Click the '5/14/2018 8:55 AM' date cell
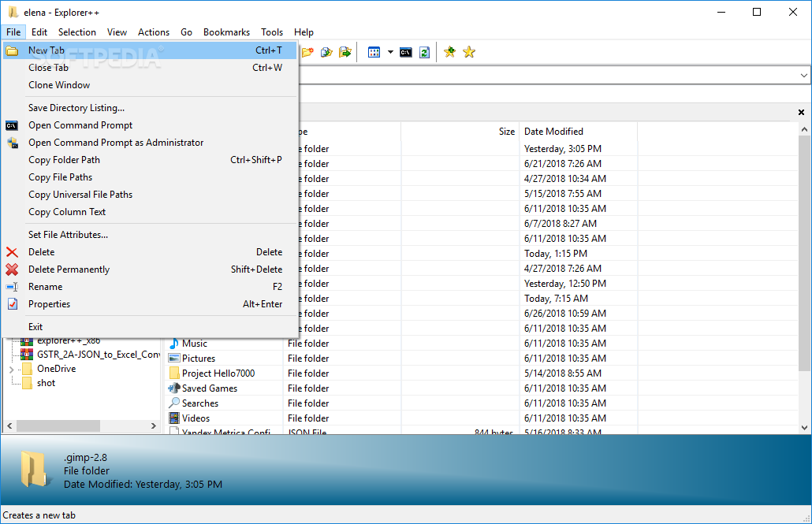 pos(562,373)
